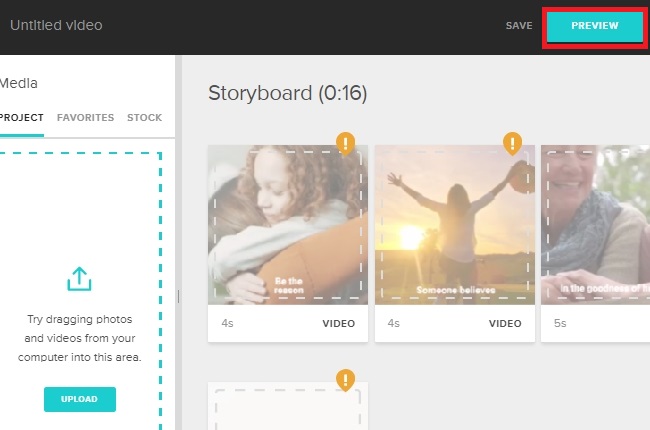Switch to the PROJECT media tab

[x=21, y=118]
